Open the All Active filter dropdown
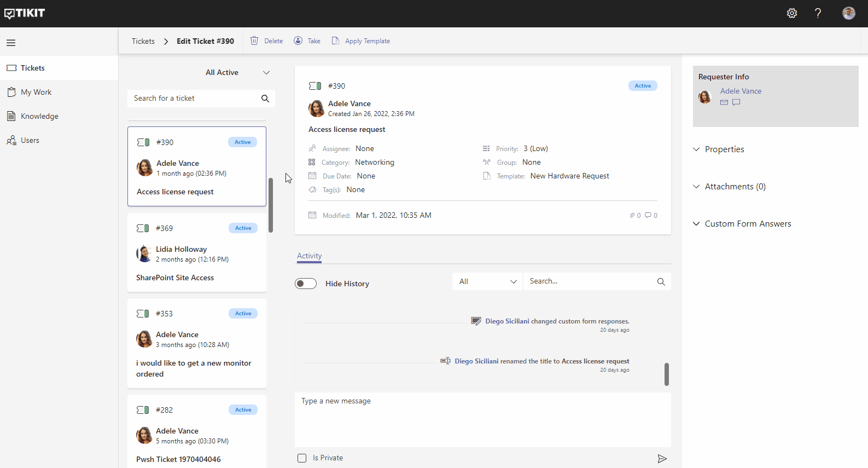 coord(237,73)
